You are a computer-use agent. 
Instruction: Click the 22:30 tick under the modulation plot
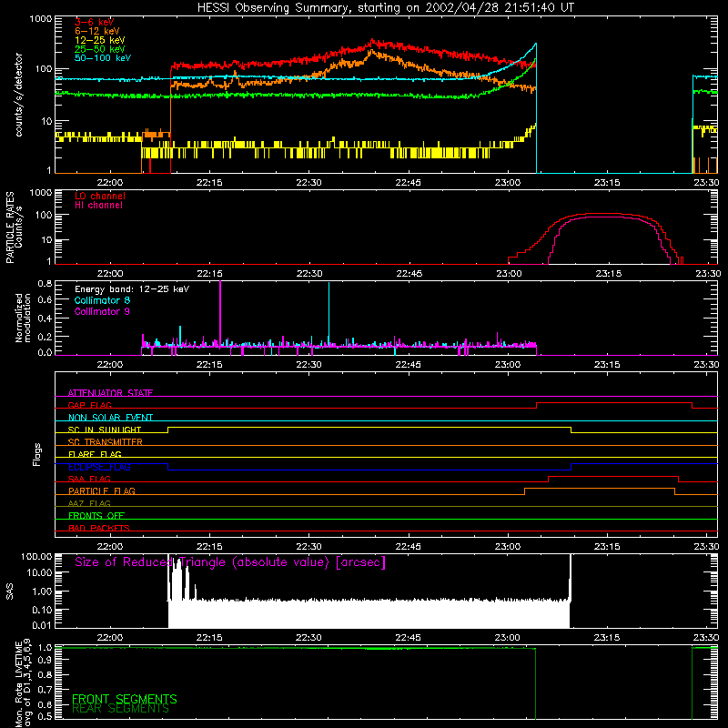308,365
